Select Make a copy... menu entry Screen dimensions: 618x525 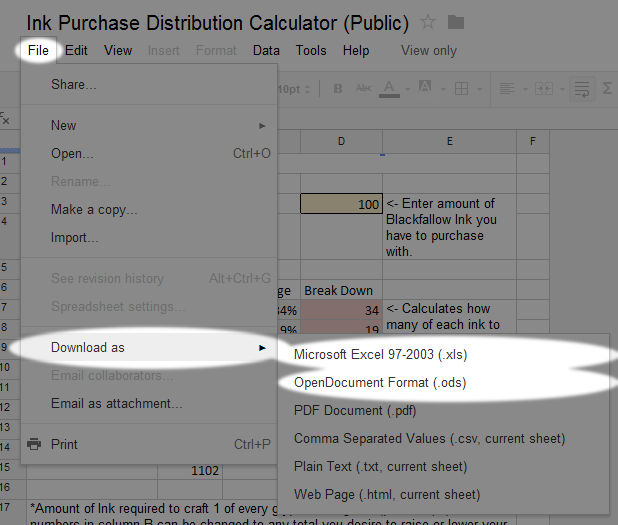tap(149, 210)
